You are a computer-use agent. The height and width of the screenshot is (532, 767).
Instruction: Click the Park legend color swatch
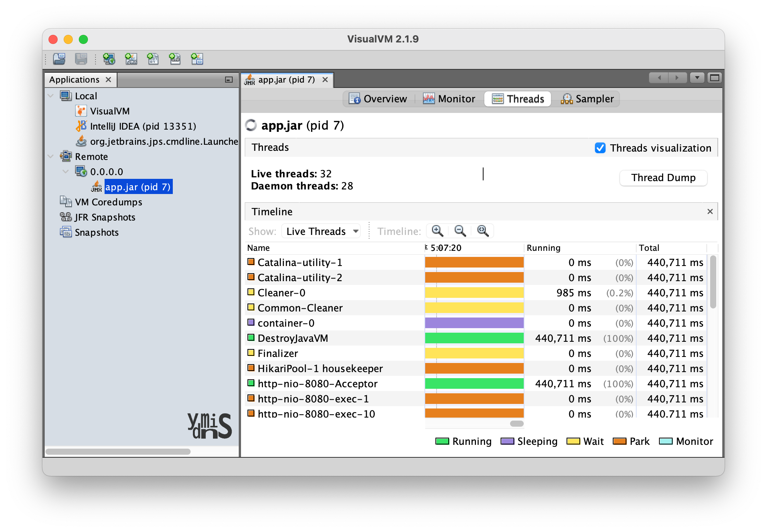(x=619, y=441)
